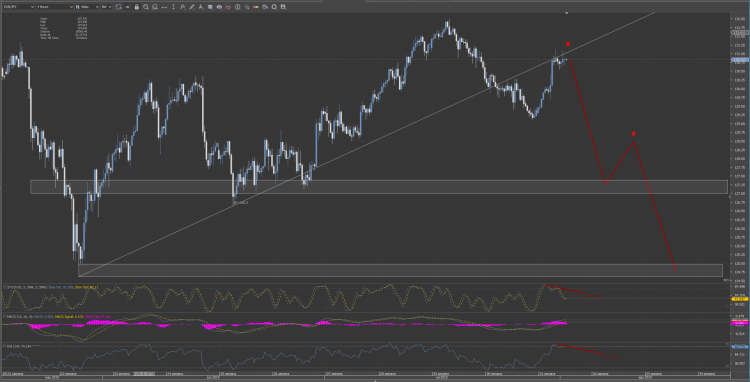The image size is (750, 382).
Task: Click the refresh chart icon
Action: 118,7
